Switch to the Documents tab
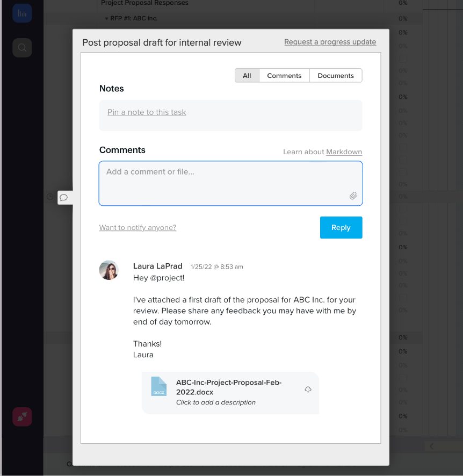 point(336,75)
